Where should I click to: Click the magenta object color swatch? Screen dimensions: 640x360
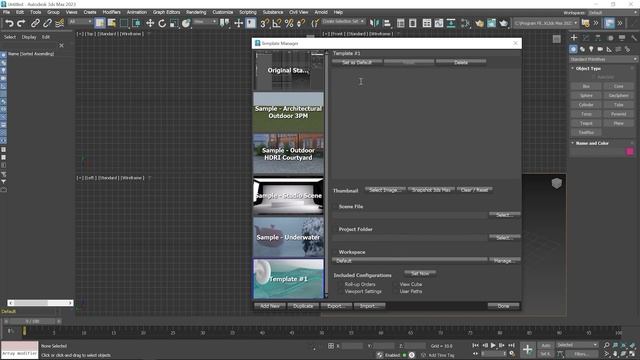pos(630,152)
